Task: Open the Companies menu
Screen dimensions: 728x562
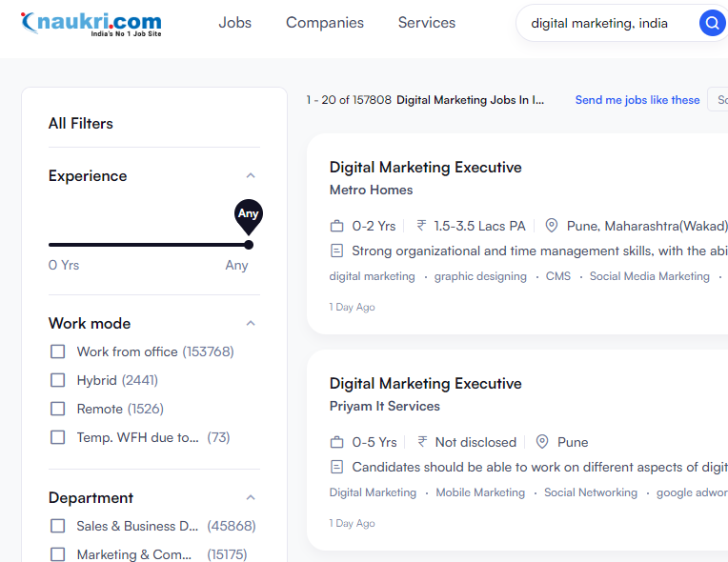Action: pyautogui.click(x=325, y=23)
